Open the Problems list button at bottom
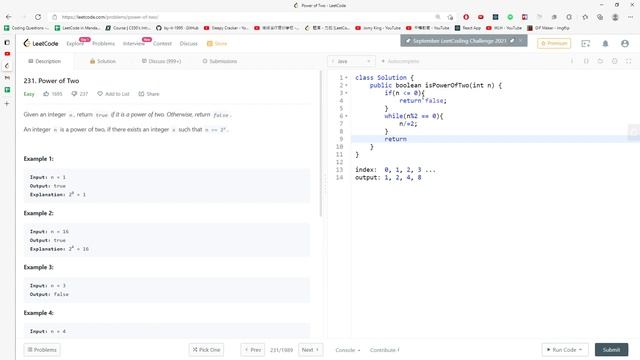Image resolution: width=640 pixels, height=360 pixels. tap(42, 350)
